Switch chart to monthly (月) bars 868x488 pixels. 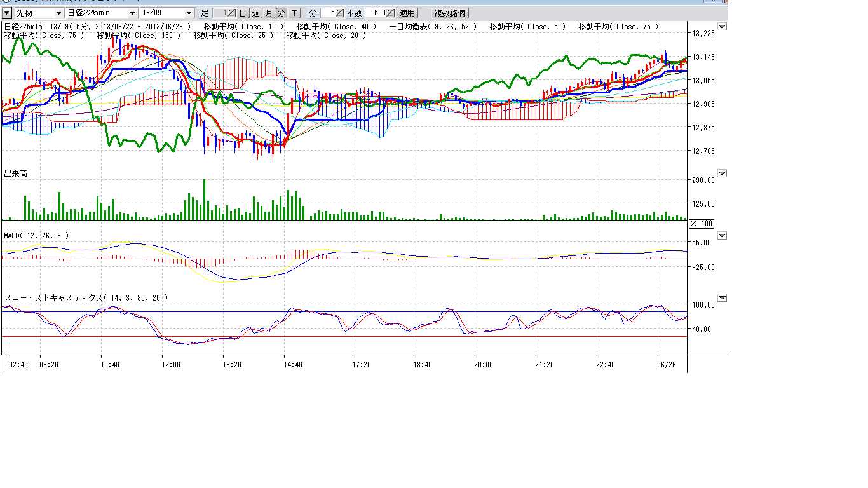click(268, 13)
